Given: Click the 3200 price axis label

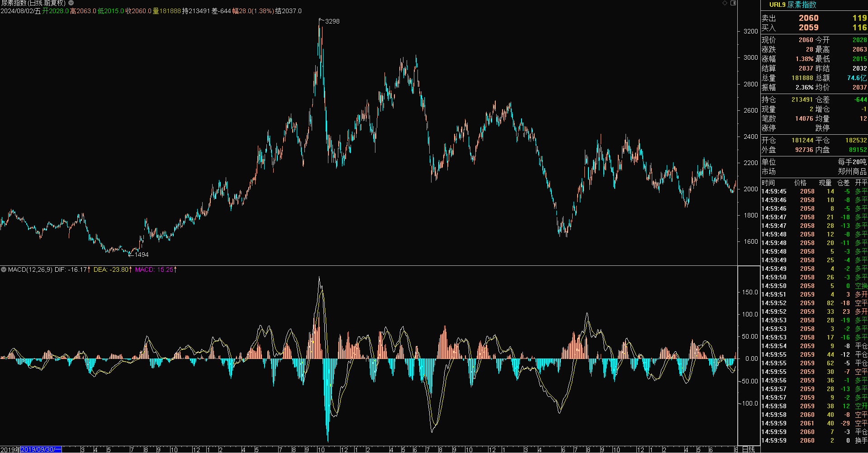Looking at the screenshot, I should point(751,31).
